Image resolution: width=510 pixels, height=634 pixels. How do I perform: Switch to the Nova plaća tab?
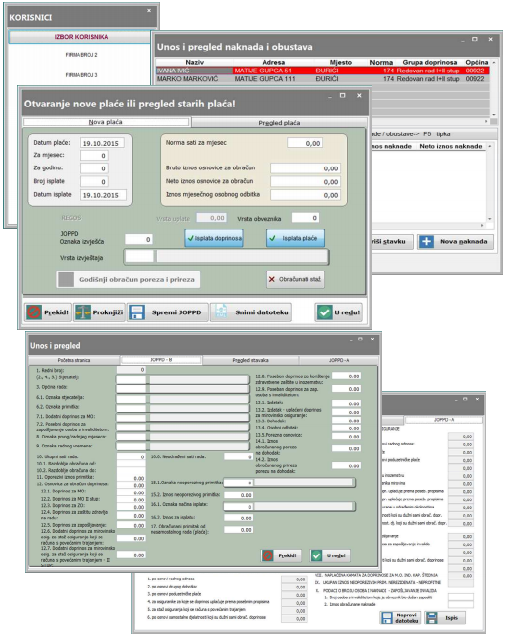coord(106,122)
